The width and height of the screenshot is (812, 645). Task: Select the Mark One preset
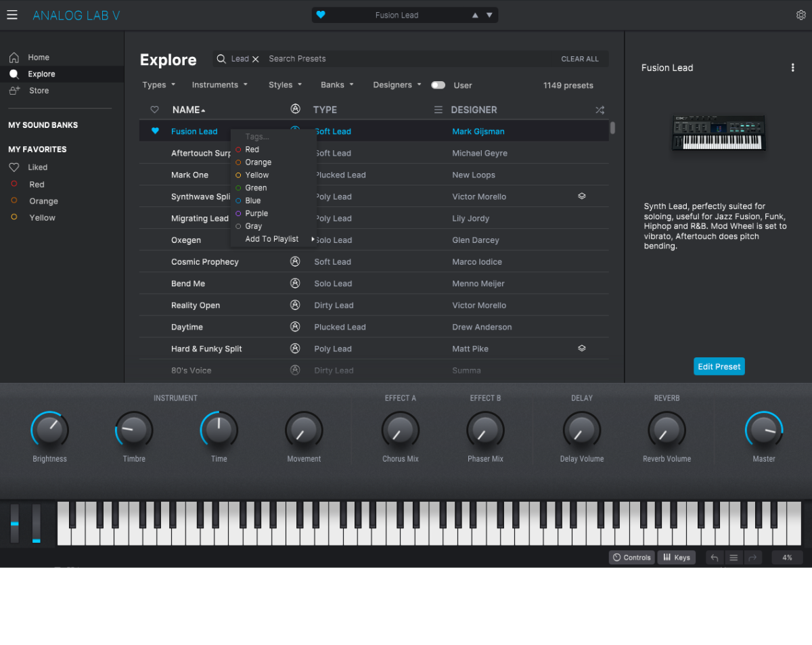coord(189,175)
